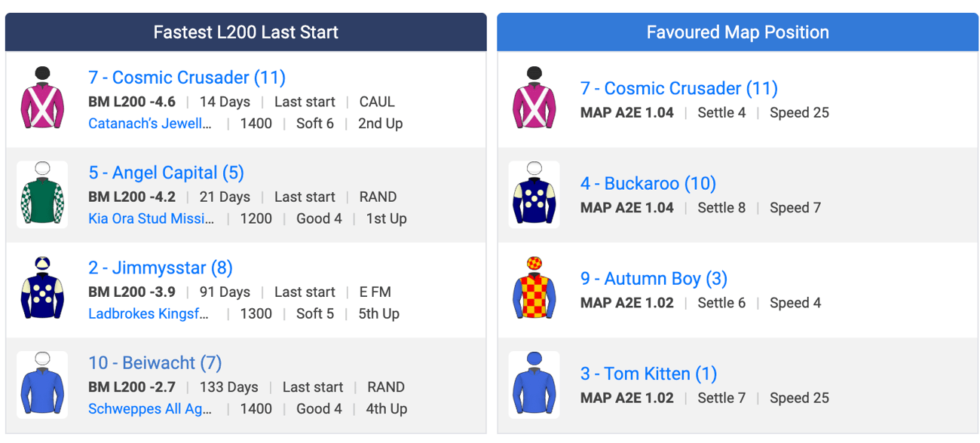Image resolution: width=980 pixels, height=443 pixels.
Task: Open the 2 - Jimmysstar runner link
Action: pos(161,267)
